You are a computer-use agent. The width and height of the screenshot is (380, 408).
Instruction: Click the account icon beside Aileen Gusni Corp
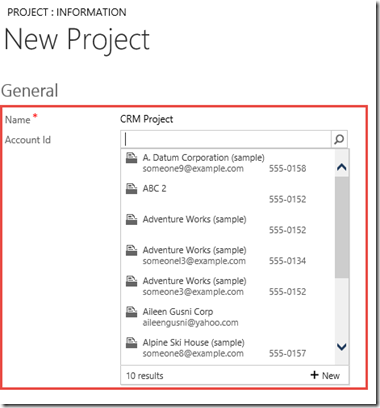[131, 312]
